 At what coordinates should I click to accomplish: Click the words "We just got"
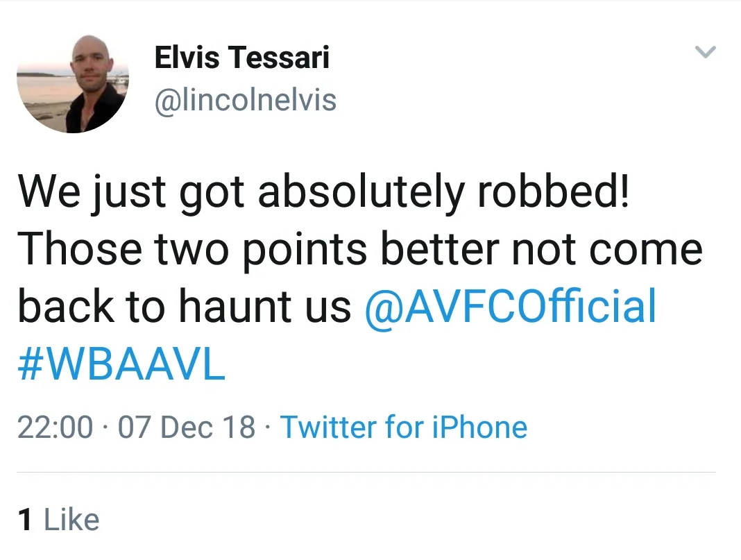coord(126,190)
